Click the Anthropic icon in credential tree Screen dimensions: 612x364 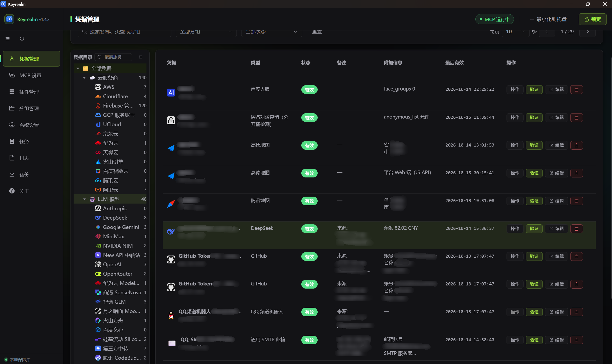[98, 208]
